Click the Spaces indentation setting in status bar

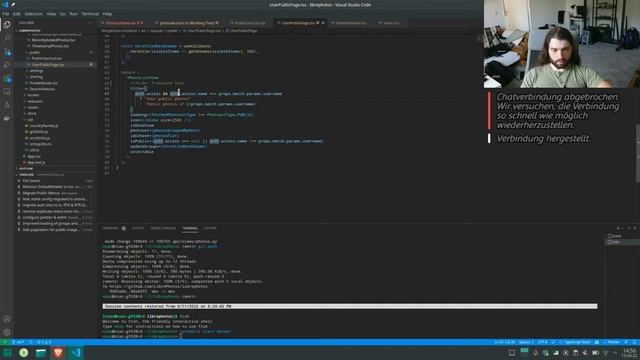pos(526,342)
